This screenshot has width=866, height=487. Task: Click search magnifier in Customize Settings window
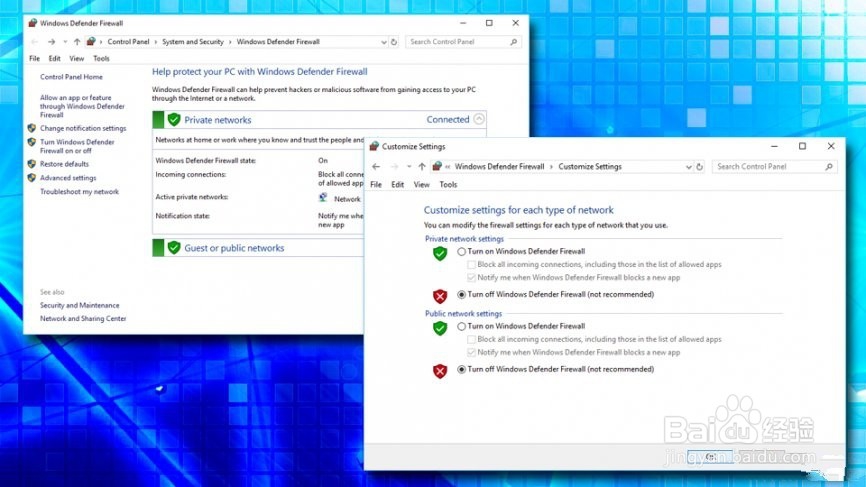coord(828,167)
